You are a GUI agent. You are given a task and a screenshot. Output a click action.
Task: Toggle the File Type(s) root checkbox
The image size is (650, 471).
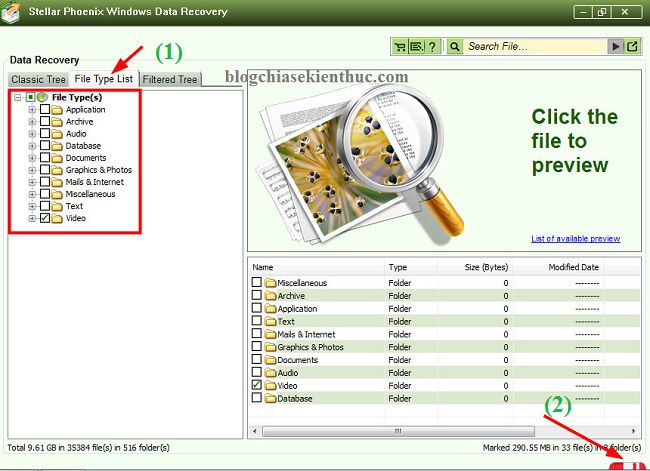point(30,97)
